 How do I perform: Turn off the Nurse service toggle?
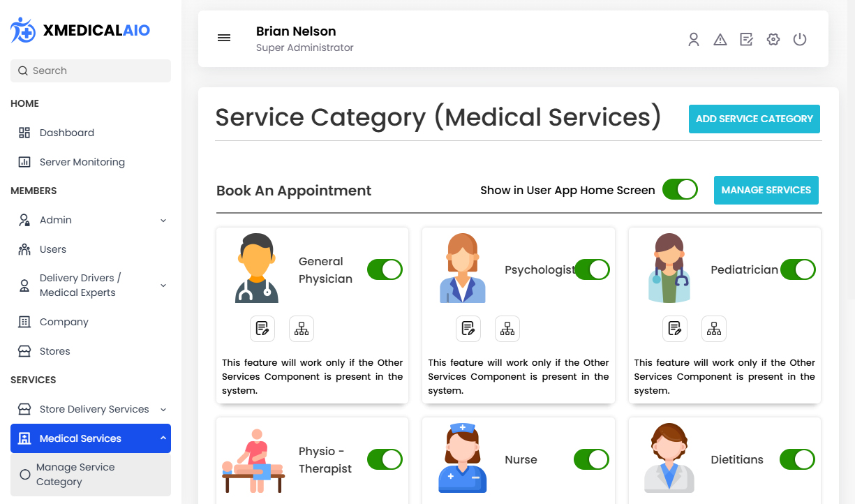[591, 459]
